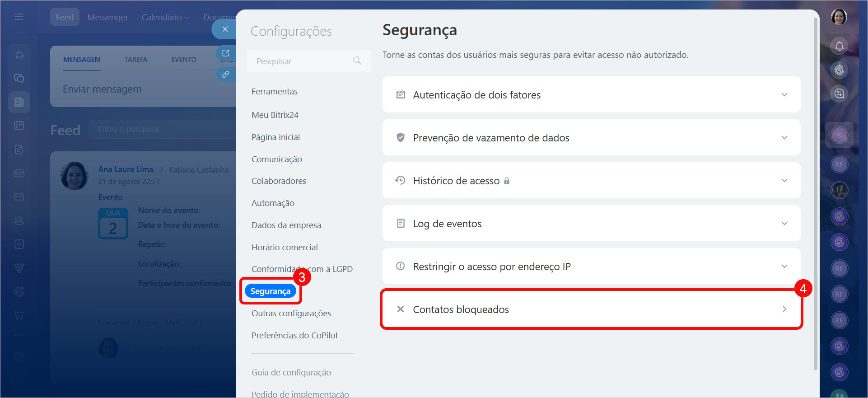Screen dimensions: 868x398
Task: Click Preferências do CoPilot item
Action: [294, 336]
